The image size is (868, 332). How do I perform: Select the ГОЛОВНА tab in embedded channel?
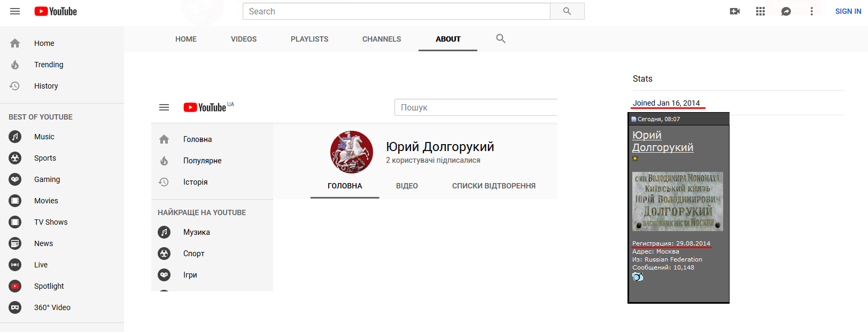345,186
